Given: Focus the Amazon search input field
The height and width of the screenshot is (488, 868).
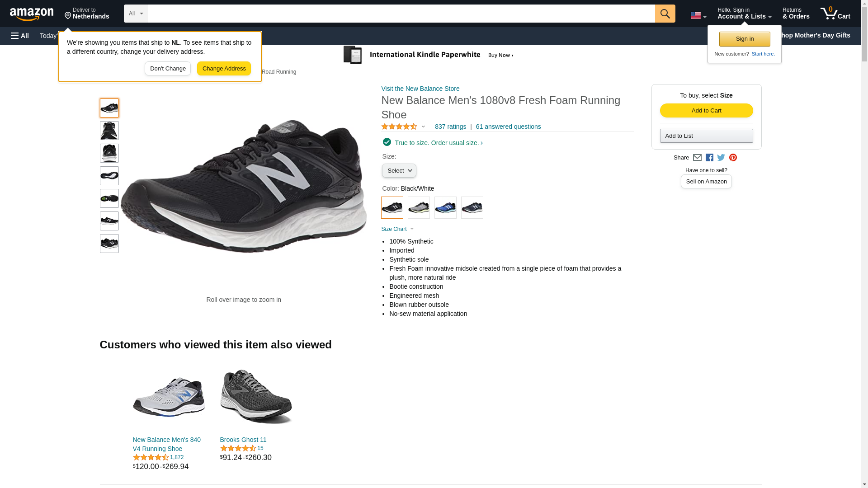Looking at the screenshot, I should [x=401, y=14].
